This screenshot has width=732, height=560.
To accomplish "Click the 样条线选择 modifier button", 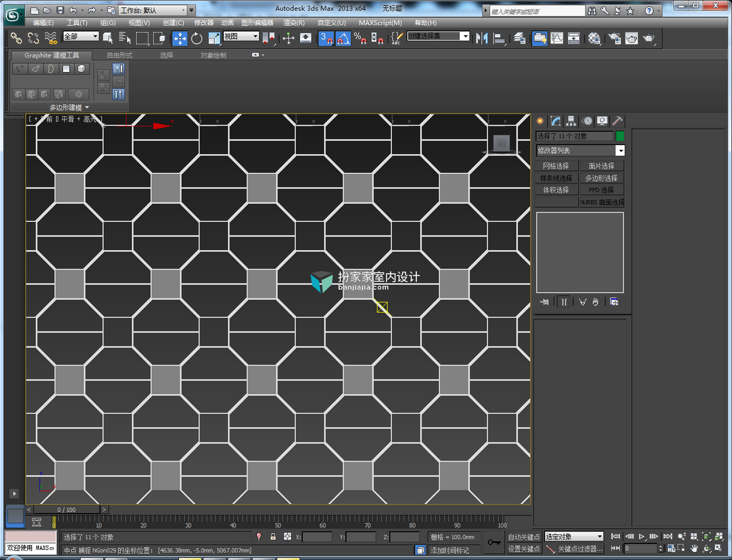I will tap(556, 178).
